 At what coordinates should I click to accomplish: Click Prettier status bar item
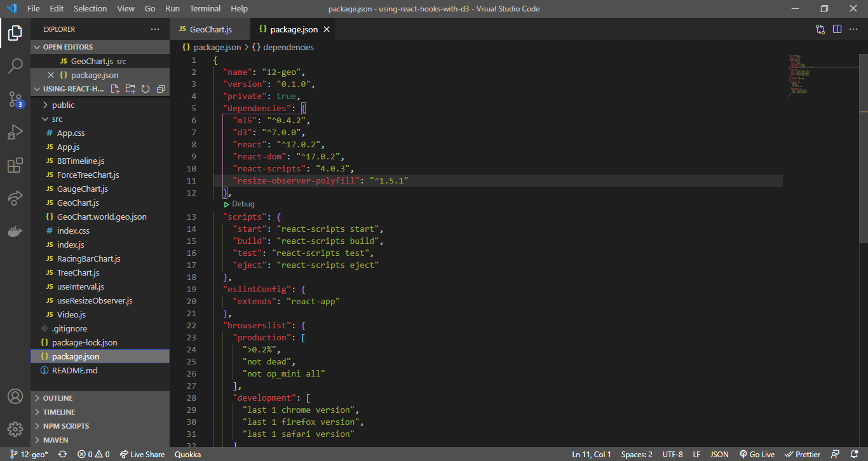[803, 454]
